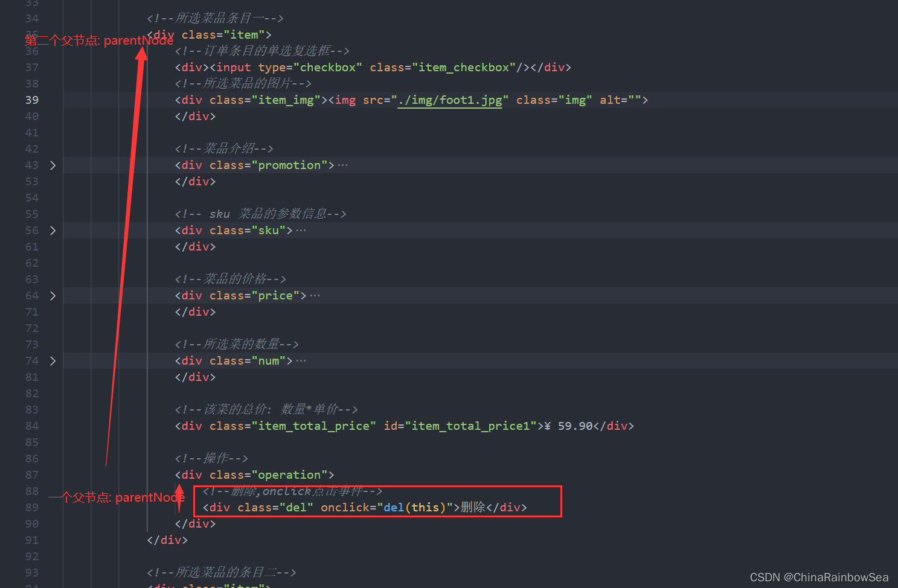
Task: Click the item_total_price1 id value
Action: (470, 426)
